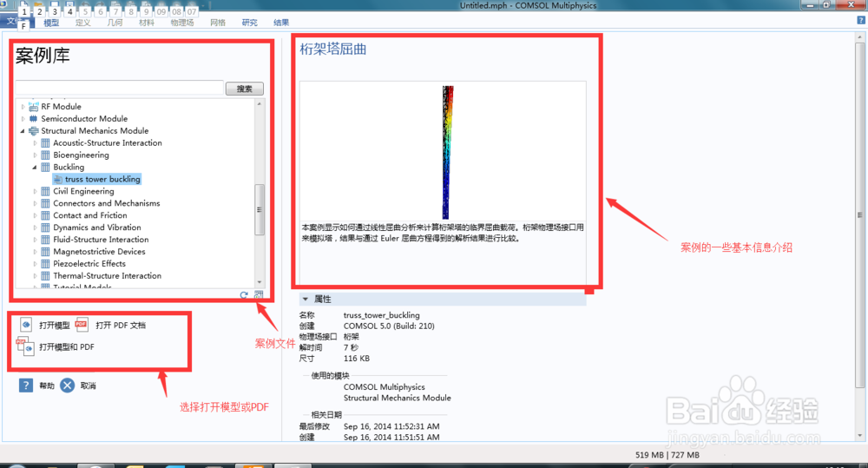Click the 打开模型 eye icon

(26, 325)
